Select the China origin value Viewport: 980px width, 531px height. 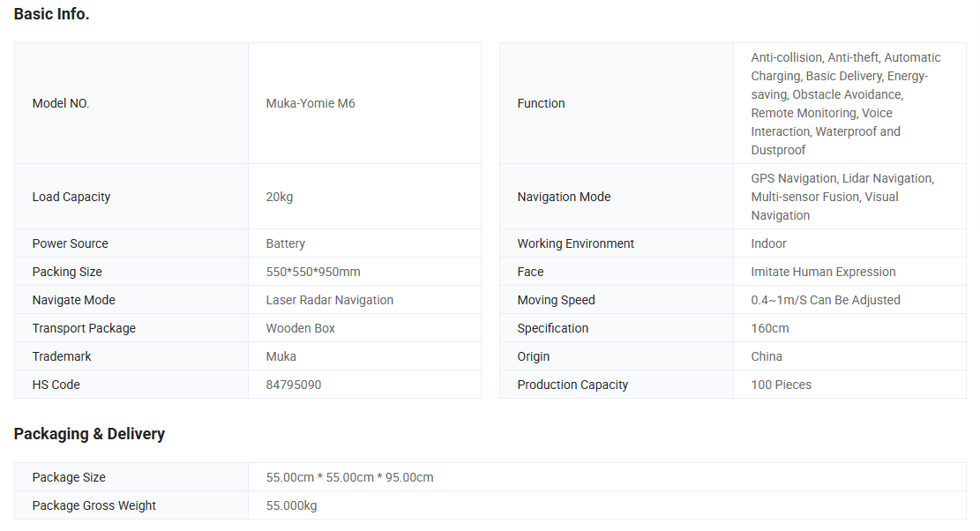767,356
